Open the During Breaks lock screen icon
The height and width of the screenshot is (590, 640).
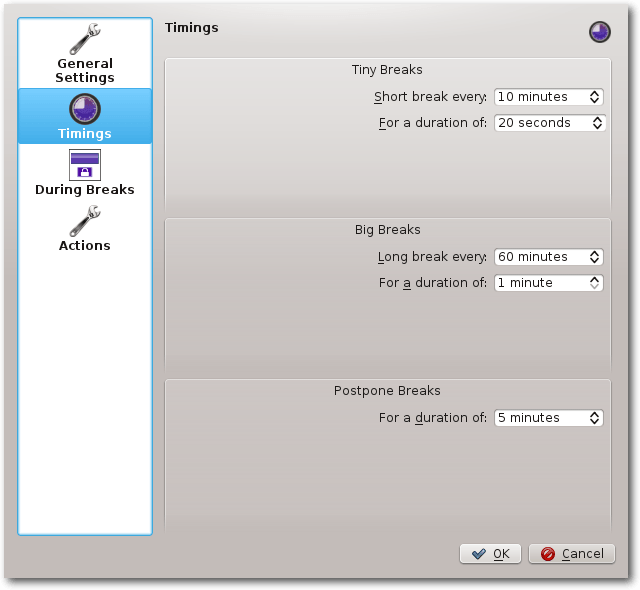[x=85, y=165]
